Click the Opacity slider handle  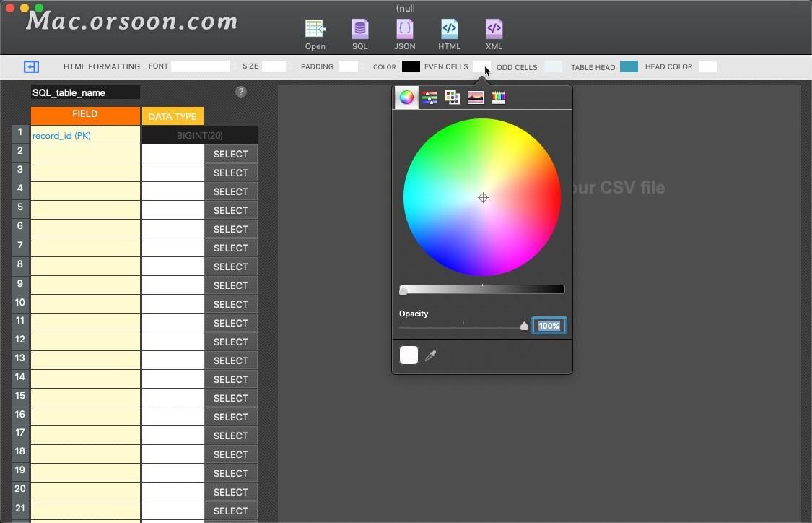pyautogui.click(x=524, y=326)
